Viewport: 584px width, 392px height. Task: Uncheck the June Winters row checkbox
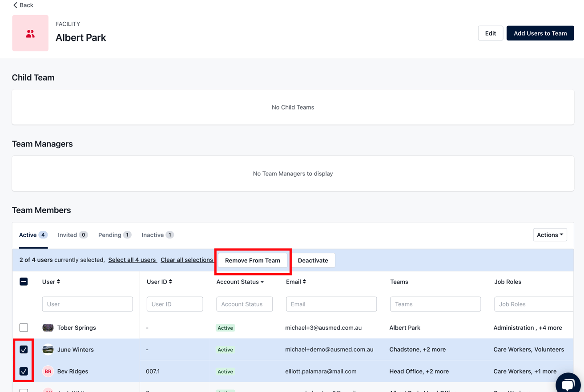[24, 350]
